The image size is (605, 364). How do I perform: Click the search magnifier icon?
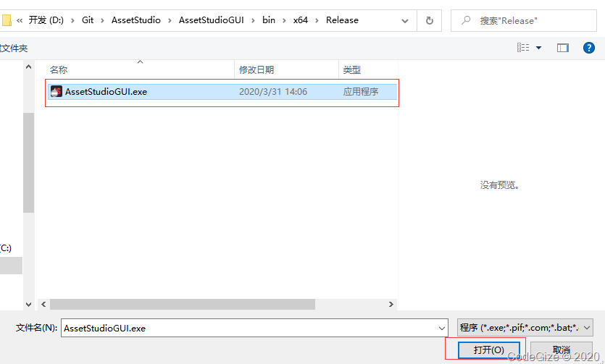coord(466,20)
